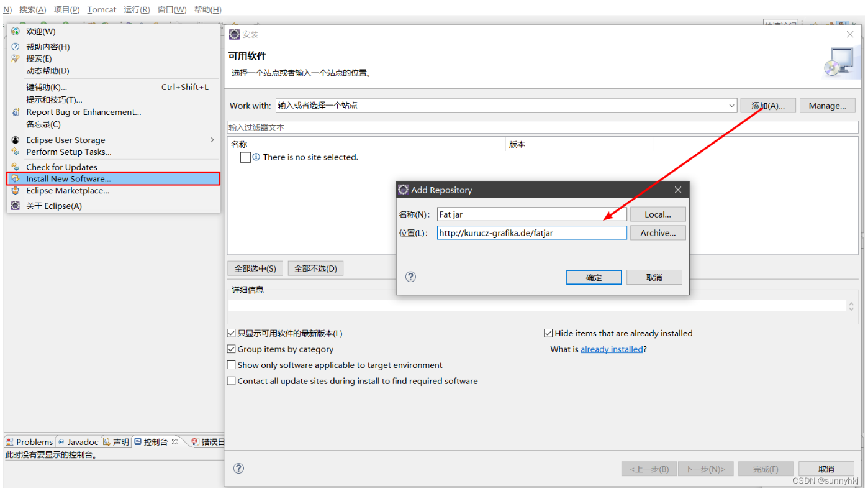Check the box next to 'There is no site selected'
The height and width of the screenshot is (491, 868).
point(245,157)
